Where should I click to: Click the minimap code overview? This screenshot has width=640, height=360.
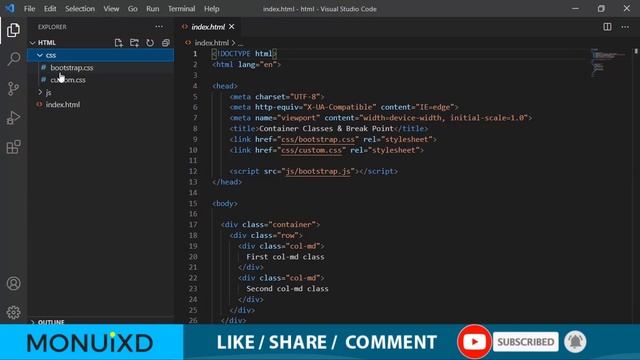pyautogui.click(x=608, y=62)
